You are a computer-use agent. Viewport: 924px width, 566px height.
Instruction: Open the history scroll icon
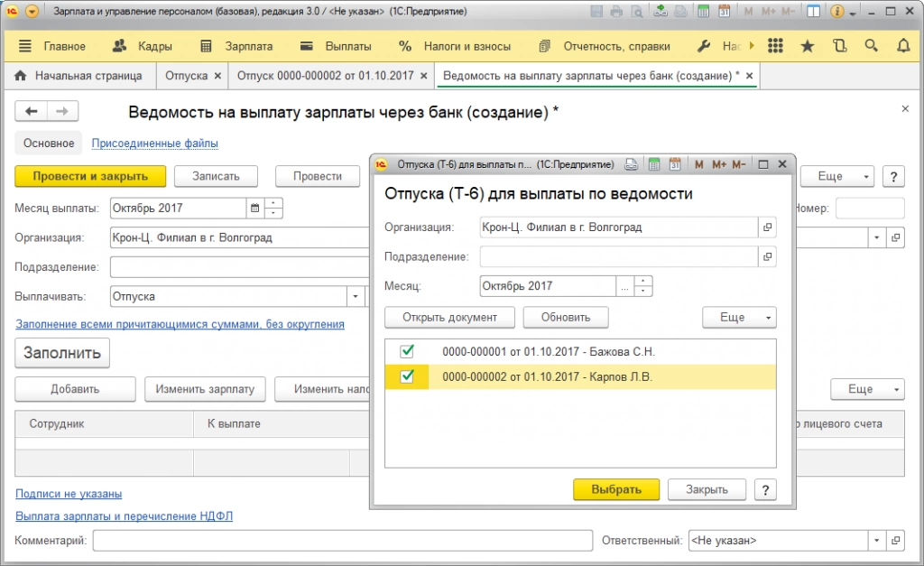click(839, 46)
